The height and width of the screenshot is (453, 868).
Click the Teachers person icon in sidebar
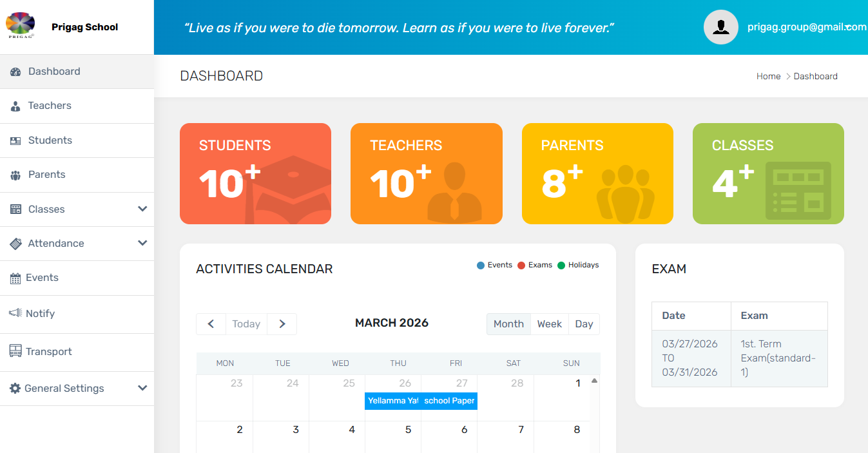click(15, 106)
